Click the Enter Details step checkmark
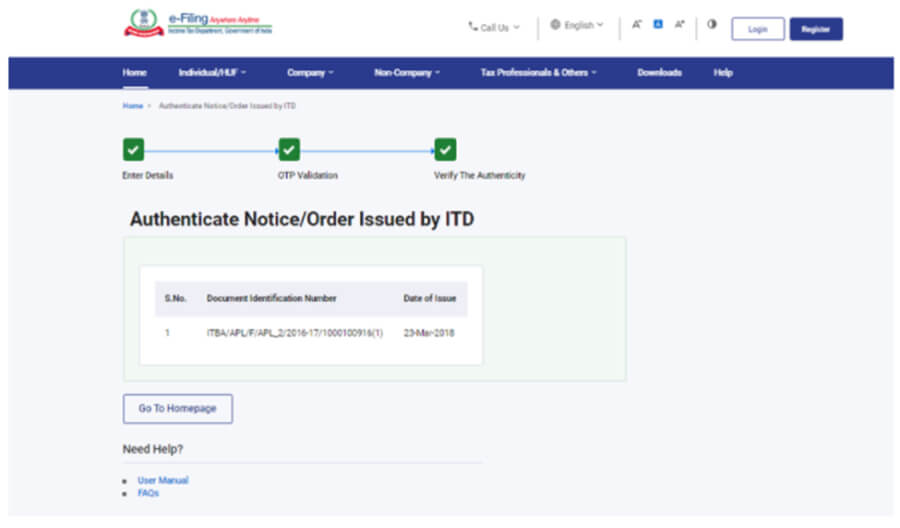This screenshot has height=528, width=900. click(x=133, y=150)
